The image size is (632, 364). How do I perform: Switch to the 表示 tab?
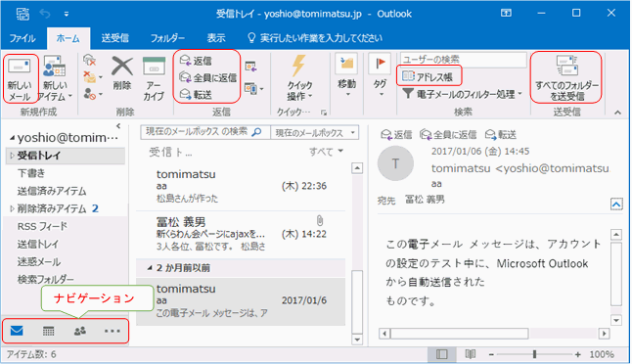[x=216, y=38]
